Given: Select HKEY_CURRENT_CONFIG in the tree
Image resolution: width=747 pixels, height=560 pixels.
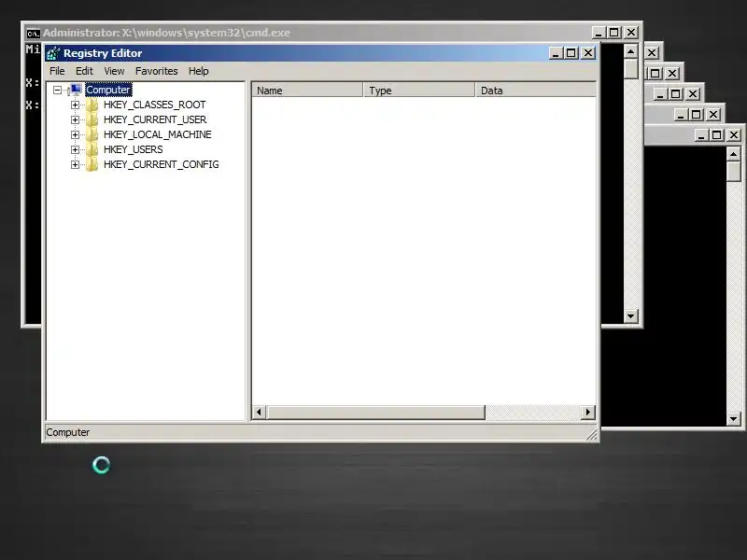Looking at the screenshot, I should [161, 164].
